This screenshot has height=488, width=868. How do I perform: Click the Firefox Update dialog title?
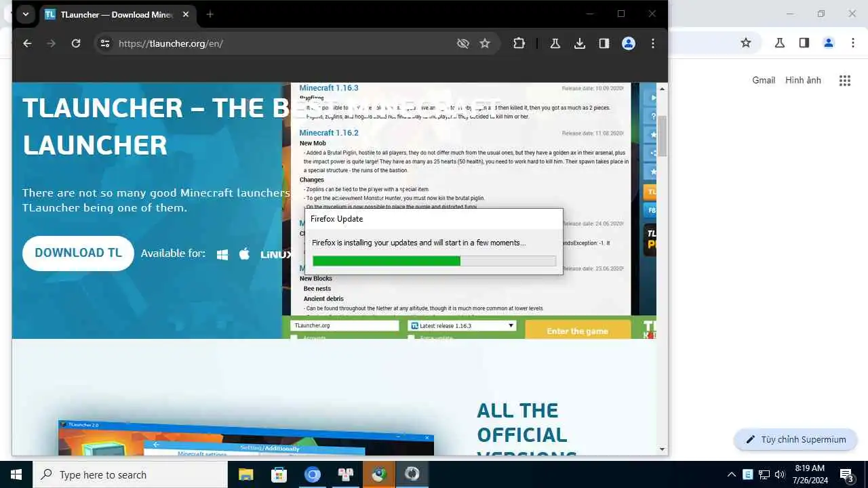(x=337, y=219)
